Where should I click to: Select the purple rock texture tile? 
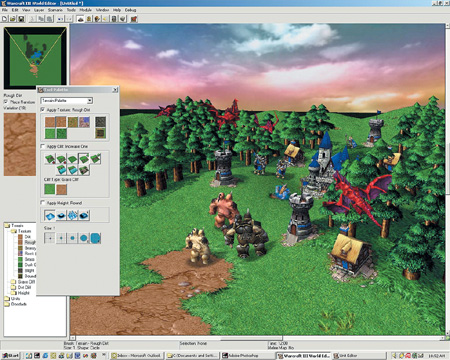point(84,122)
